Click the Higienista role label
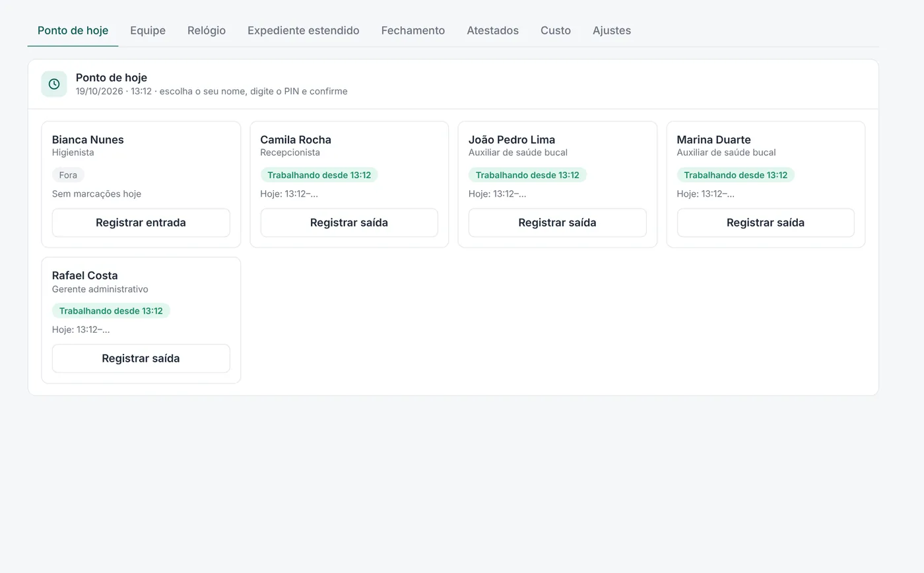Image resolution: width=924 pixels, height=573 pixels. 73,152
